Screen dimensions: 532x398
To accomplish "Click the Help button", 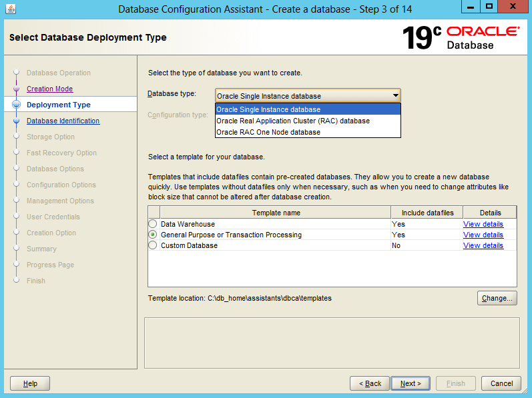I will coord(30,383).
